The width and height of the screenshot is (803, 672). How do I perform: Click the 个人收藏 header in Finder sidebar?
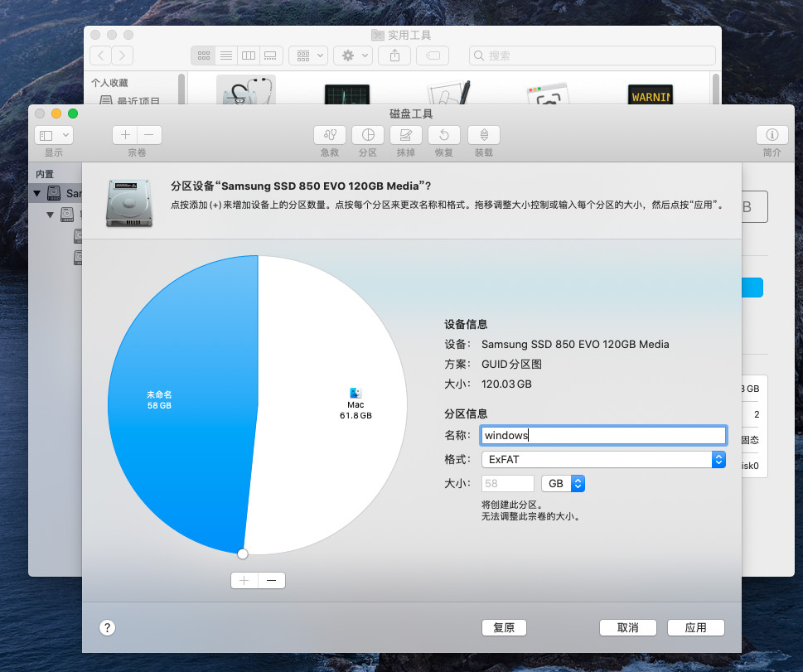click(109, 83)
